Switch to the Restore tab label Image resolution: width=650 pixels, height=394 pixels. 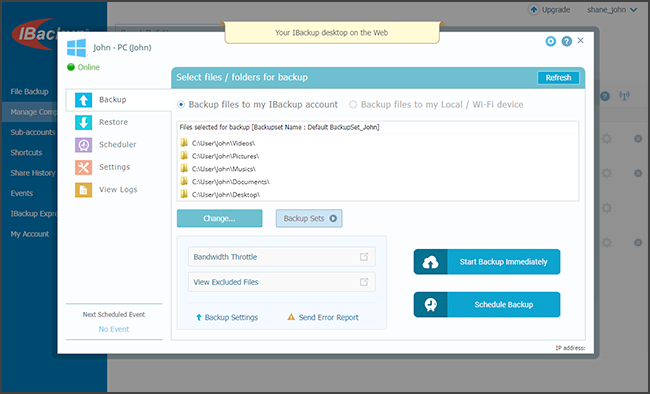(x=113, y=122)
